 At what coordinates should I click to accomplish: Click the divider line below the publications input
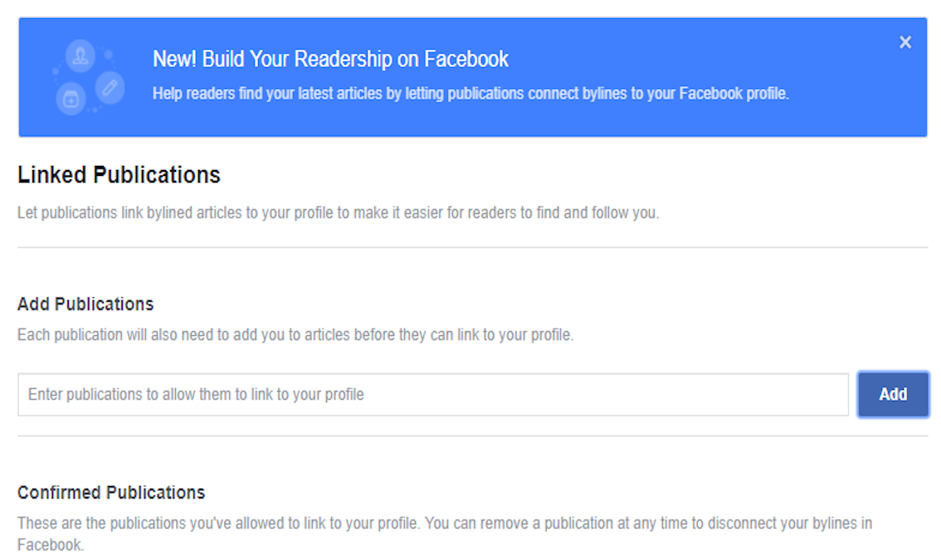point(472,436)
